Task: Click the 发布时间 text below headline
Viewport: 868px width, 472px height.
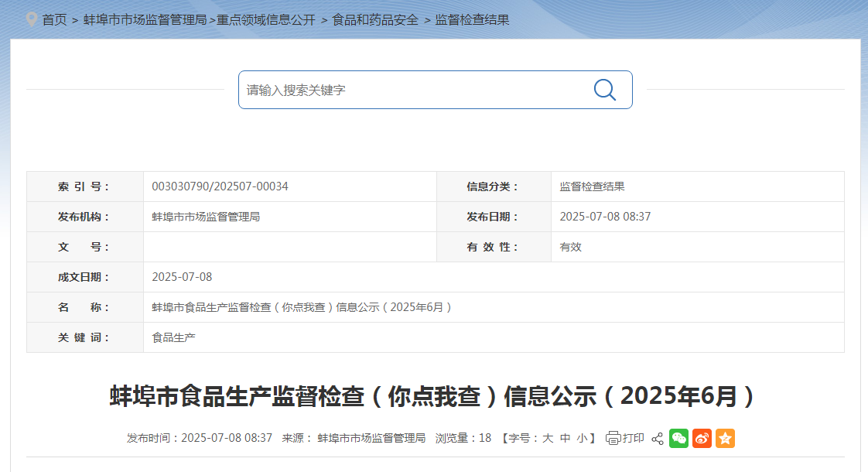Action: 200,438
